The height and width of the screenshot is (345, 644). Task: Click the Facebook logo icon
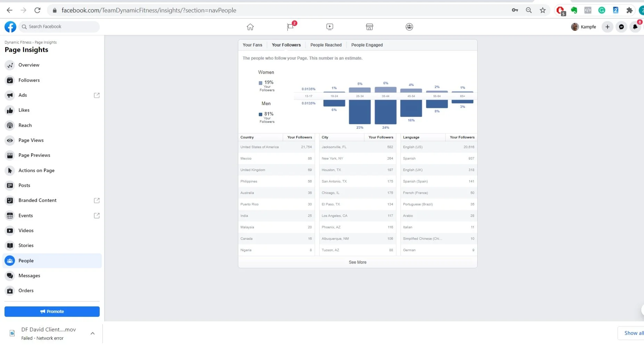click(x=10, y=27)
